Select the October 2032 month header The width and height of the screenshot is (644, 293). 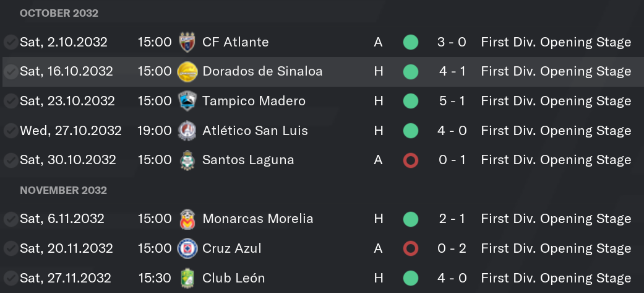click(59, 13)
